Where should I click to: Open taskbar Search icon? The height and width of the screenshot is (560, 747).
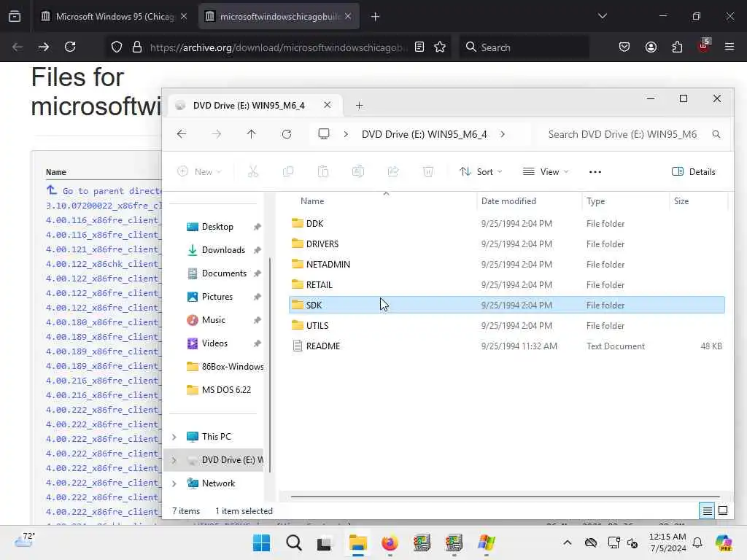point(293,542)
